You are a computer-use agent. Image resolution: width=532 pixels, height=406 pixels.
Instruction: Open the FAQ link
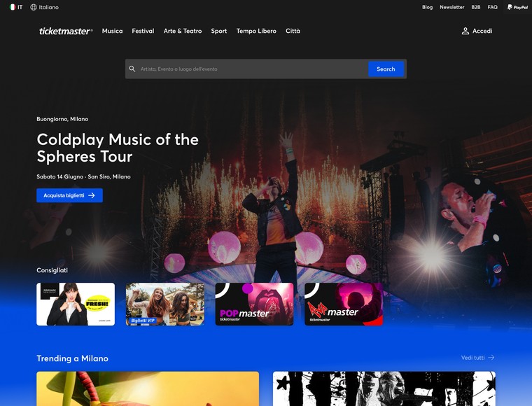coord(492,7)
